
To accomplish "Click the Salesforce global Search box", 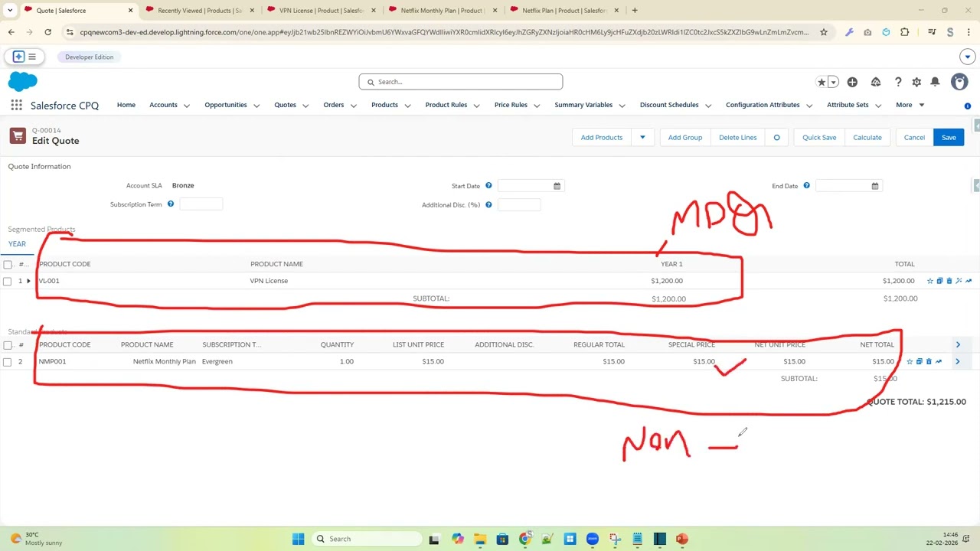I will point(461,82).
